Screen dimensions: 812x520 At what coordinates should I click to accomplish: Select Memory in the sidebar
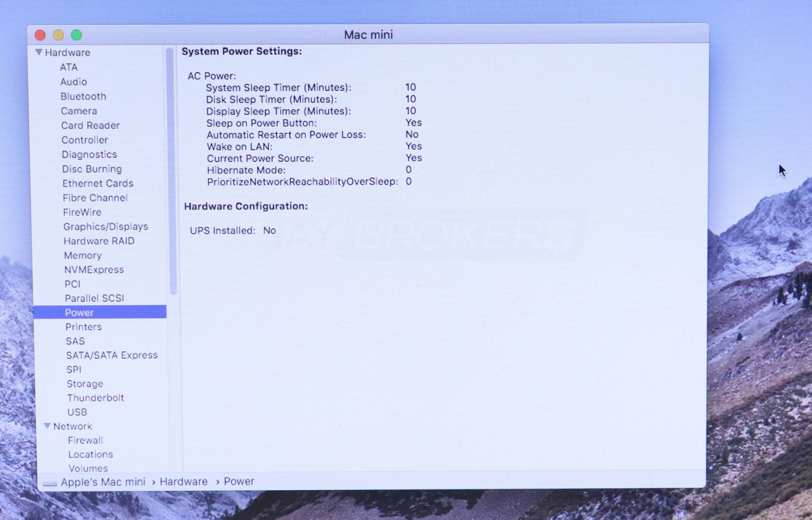[83, 256]
